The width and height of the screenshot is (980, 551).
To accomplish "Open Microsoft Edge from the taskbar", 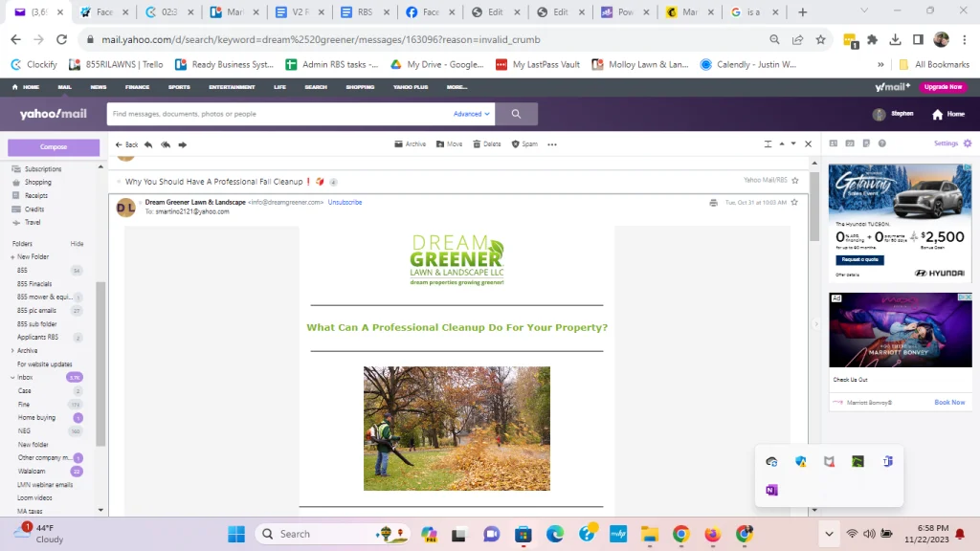I will [x=555, y=534].
